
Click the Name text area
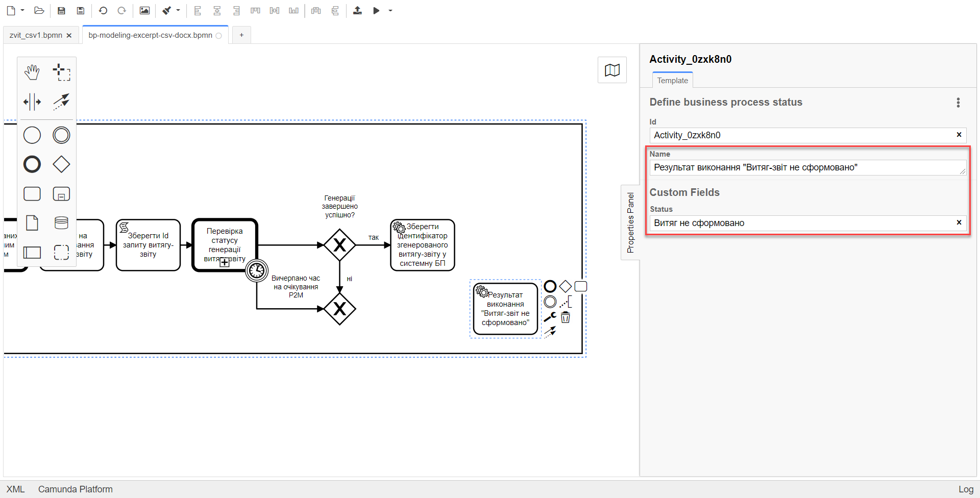point(807,168)
